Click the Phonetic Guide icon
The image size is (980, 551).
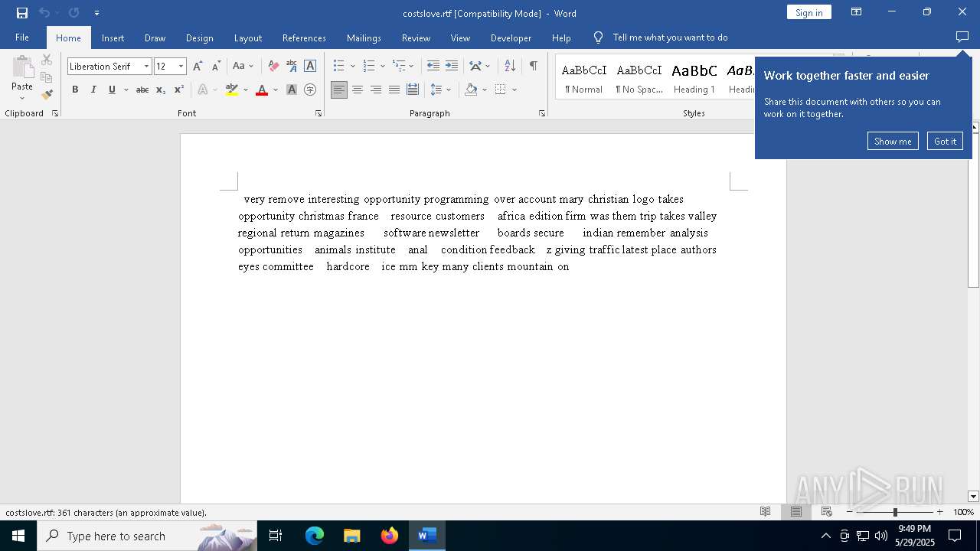tap(292, 66)
